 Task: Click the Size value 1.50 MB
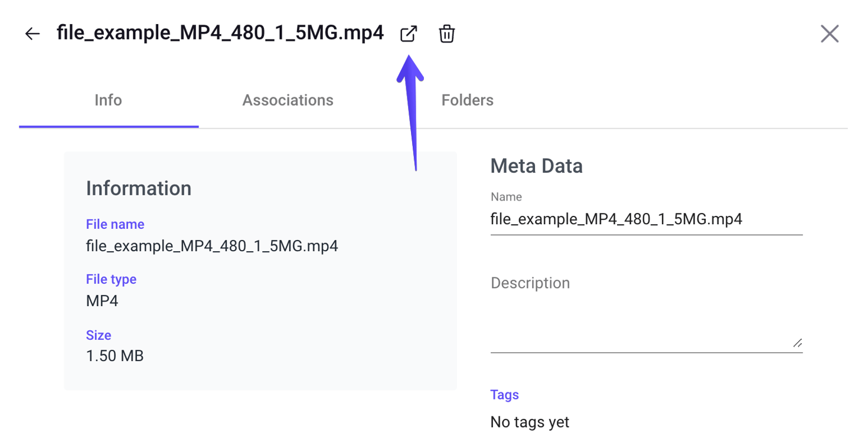[114, 356]
